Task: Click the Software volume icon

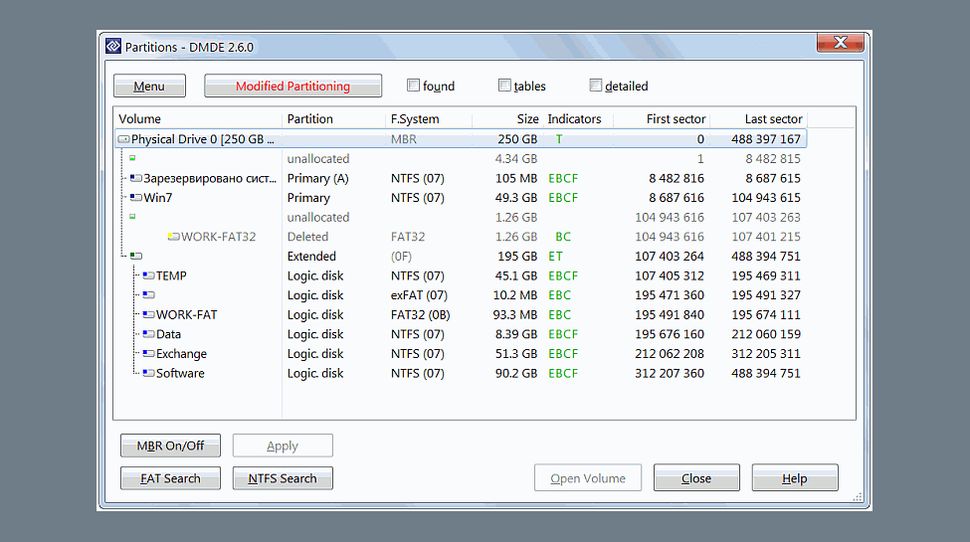Action: [148, 373]
